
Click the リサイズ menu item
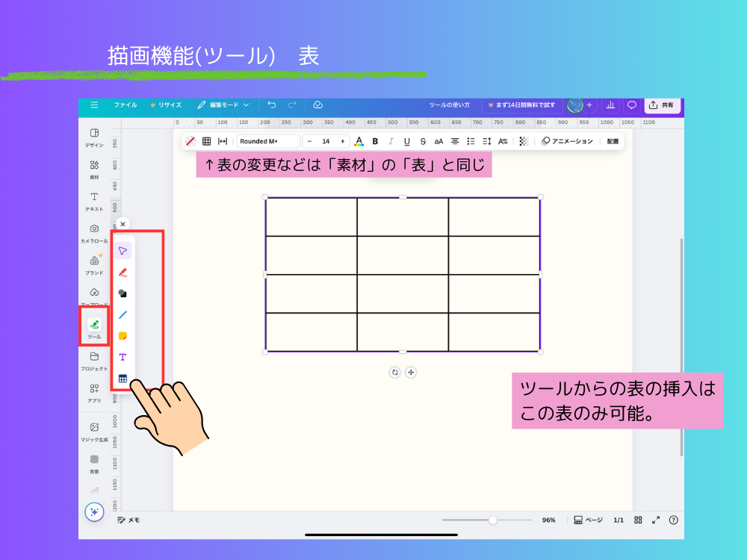(166, 105)
